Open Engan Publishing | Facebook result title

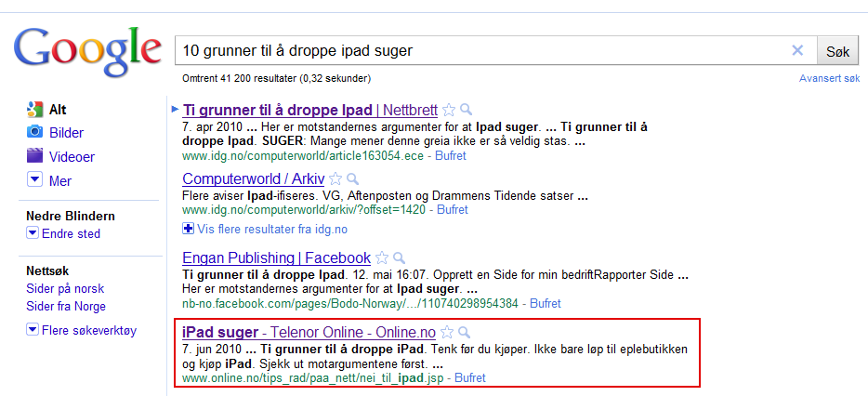276,258
